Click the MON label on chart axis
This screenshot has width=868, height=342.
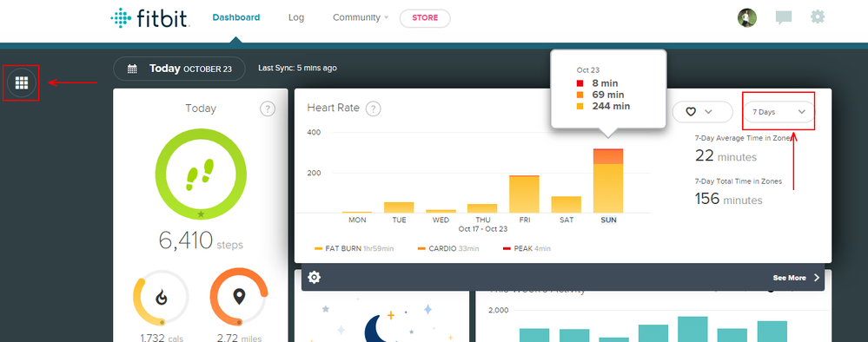coord(357,220)
